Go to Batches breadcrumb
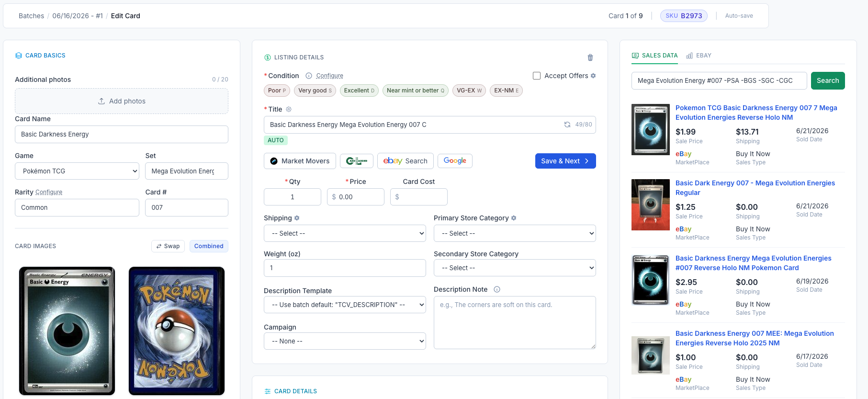This screenshot has height=399, width=868. (x=32, y=16)
